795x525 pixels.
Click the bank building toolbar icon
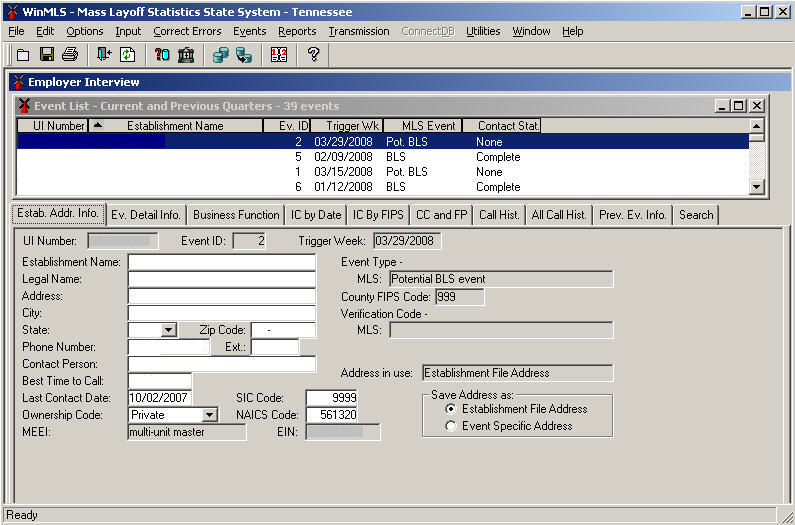tap(186, 55)
